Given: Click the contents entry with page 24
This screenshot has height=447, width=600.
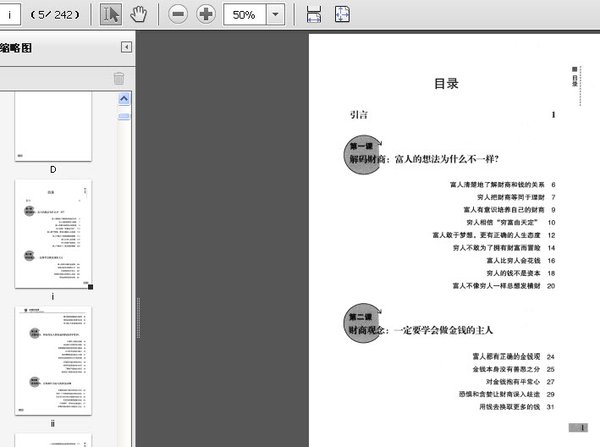Looking at the screenshot, I should coord(514,356).
